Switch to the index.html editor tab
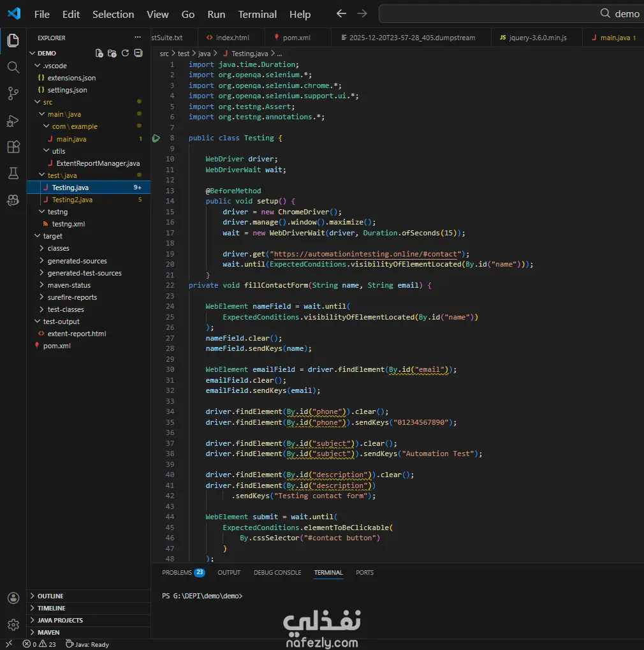This screenshot has width=644, height=650. coord(231,37)
